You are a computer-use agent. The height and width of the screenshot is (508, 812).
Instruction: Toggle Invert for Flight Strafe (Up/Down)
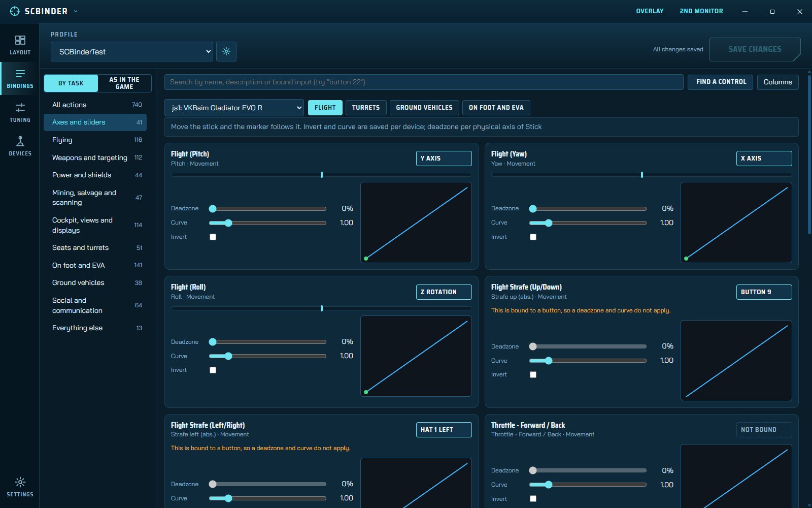[533, 374]
